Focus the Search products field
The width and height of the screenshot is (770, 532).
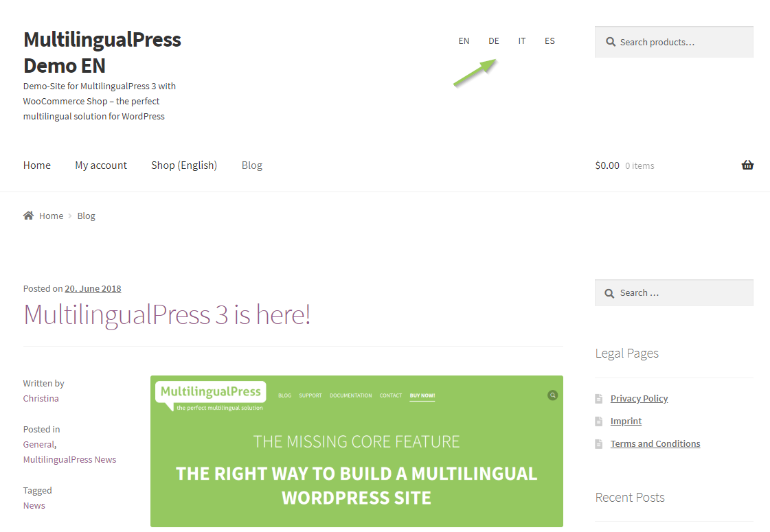tap(674, 42)
